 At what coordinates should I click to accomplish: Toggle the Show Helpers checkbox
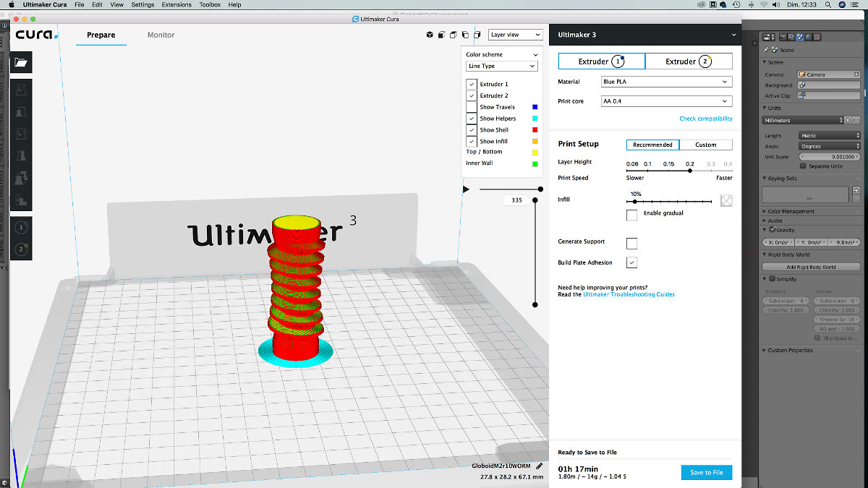pyautogui.click(x=472, y=119)
